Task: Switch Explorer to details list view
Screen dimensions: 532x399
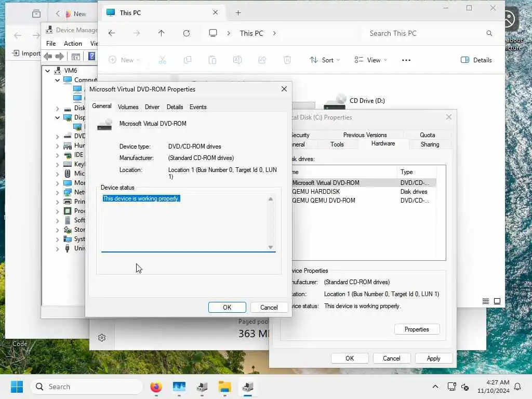Action: click(486, 301)
